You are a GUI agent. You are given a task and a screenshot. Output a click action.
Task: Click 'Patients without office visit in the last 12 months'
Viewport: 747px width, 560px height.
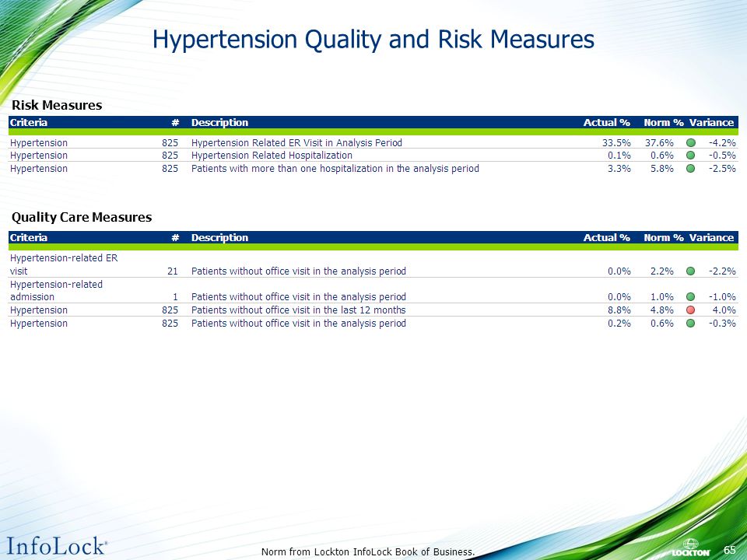point(299,310)
